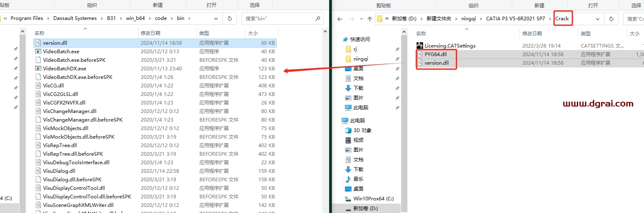Click the VisuDialog.dll file icon
Screen dimensions: 644x213
tap(38, 171)
